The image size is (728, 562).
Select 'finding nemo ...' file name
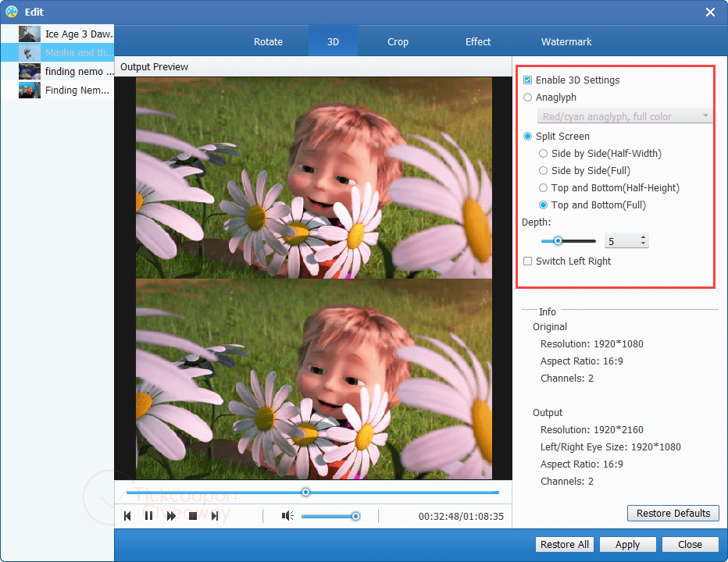(x=79, y=72)
